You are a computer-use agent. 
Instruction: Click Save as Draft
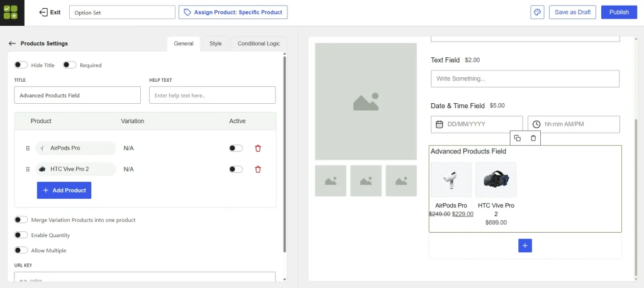[x=572, y=13]
